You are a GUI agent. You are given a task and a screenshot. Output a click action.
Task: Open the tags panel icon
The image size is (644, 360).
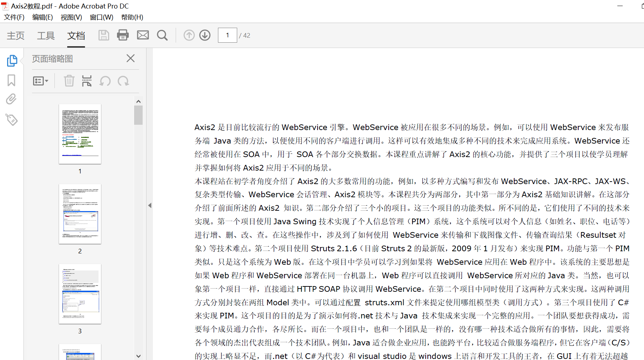[x=11, y=119]
